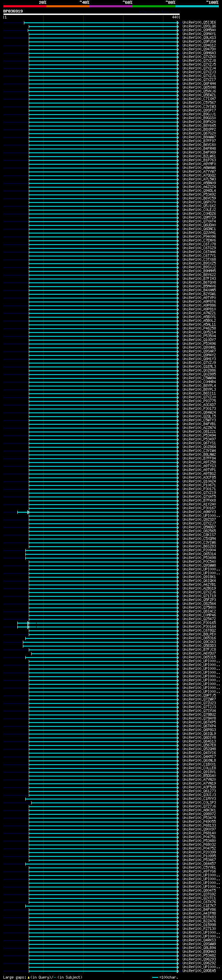
Task: Select the UniRef100_Q65XH8 label
Action: (199, 88)
